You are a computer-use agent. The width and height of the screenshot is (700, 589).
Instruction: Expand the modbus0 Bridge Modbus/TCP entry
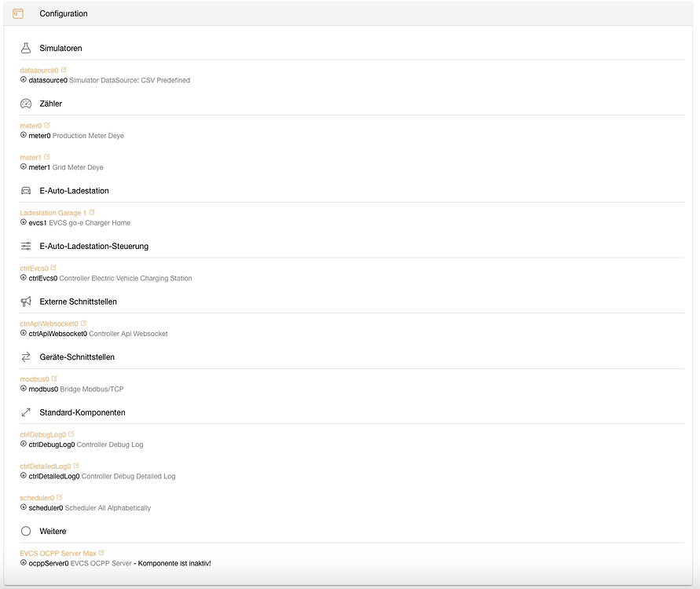pyautogui.click(x=24, y=389)
